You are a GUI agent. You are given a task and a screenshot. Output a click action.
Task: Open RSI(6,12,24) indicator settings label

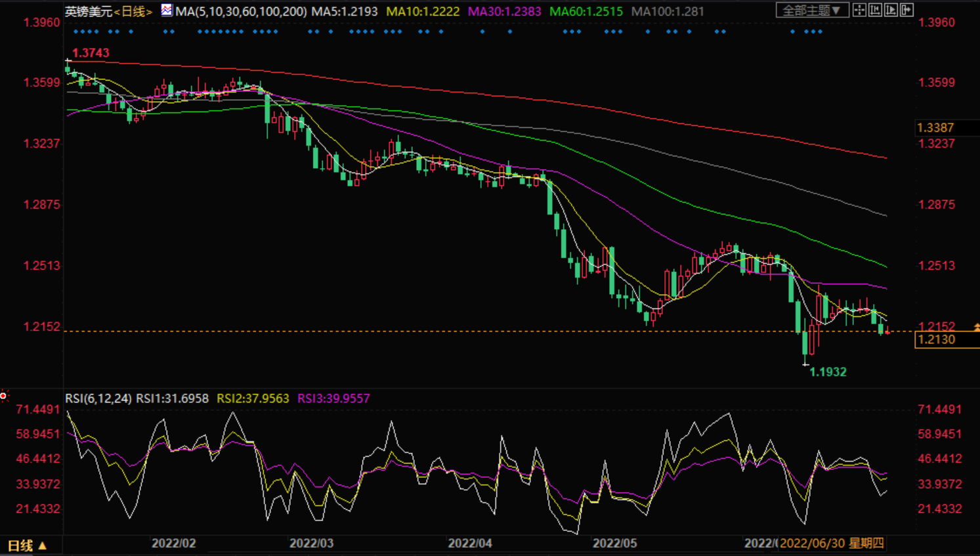tap(98, 398)
